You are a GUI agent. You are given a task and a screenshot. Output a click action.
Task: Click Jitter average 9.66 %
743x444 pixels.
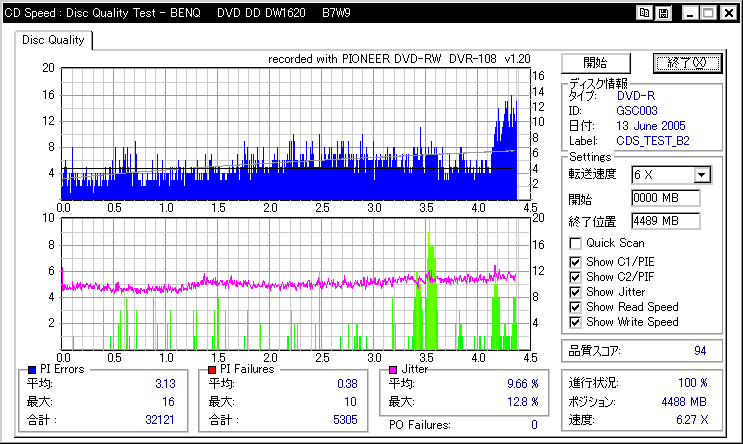(x=523, y=384)
